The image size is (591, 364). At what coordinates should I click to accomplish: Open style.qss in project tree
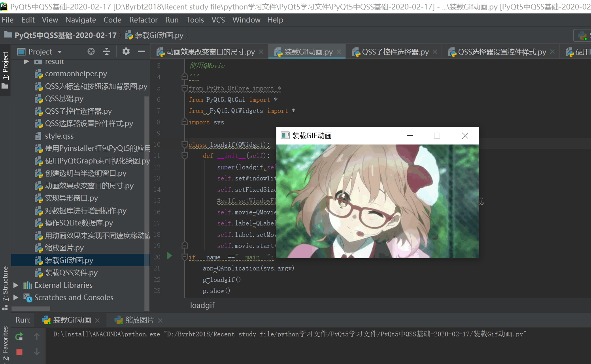59,136
